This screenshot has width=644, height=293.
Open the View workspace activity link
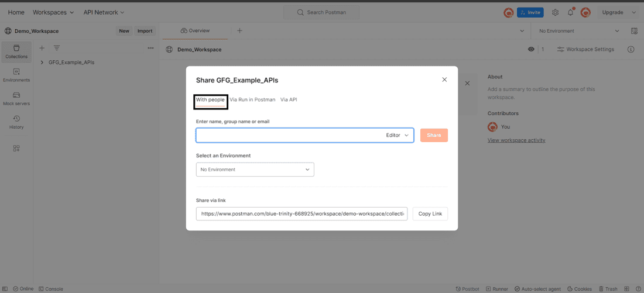(x=516, y=140)
